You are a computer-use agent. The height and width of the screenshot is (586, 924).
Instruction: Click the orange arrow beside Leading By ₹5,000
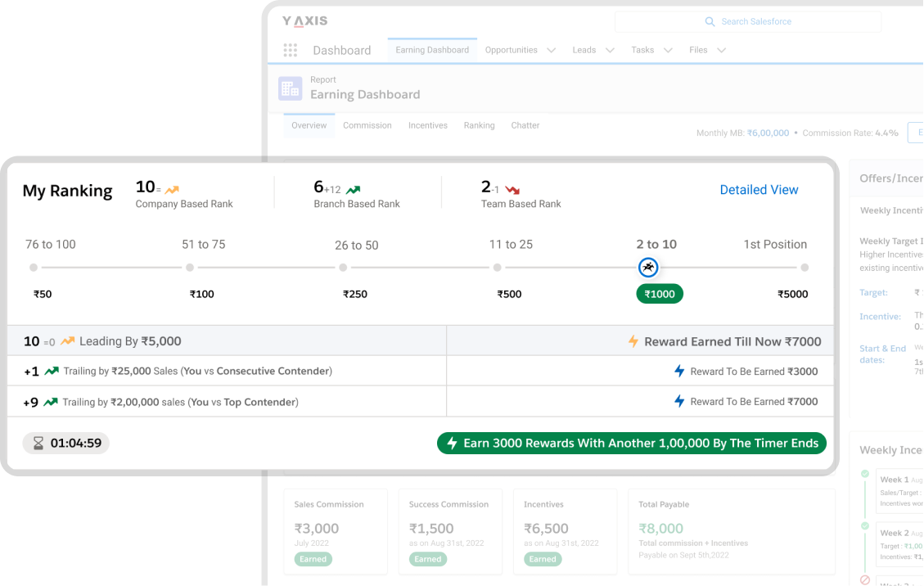tap(68, 340)
